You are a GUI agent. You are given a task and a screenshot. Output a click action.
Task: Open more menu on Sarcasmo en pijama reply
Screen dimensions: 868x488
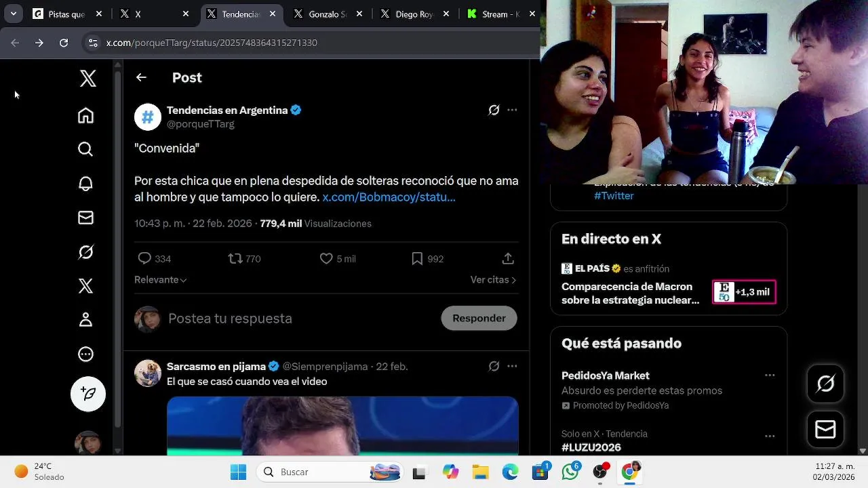pos(512,366)
